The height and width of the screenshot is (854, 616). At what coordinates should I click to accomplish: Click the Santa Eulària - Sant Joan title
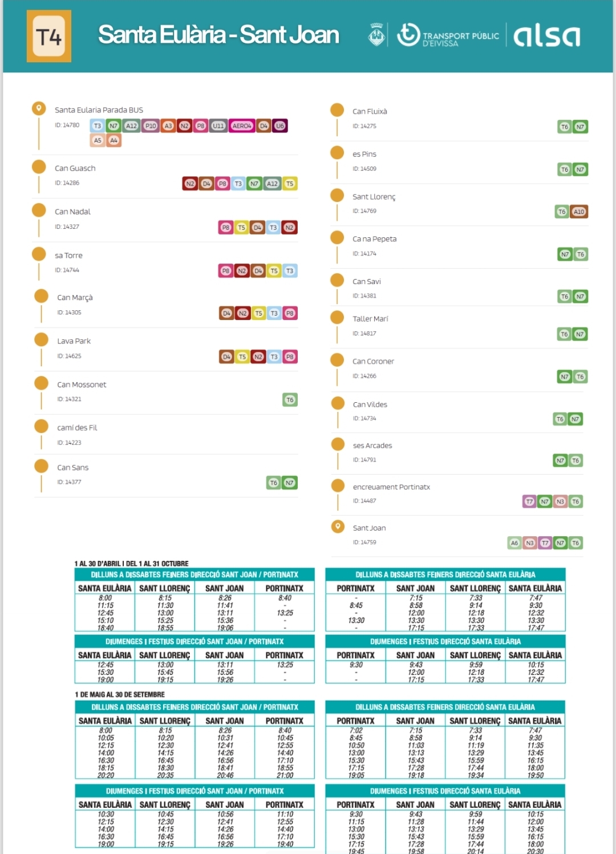click(x=218, y=35)
